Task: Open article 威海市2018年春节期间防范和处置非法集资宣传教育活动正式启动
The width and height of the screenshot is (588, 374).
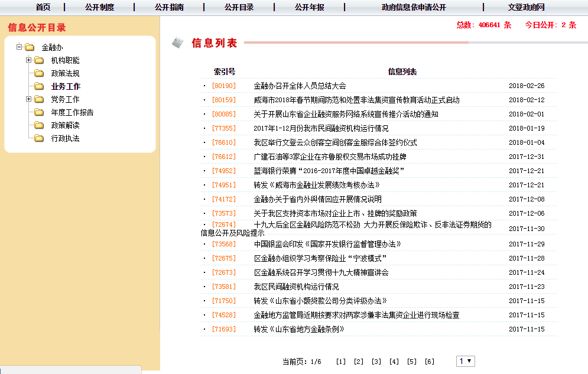Action: click(356, 100)
